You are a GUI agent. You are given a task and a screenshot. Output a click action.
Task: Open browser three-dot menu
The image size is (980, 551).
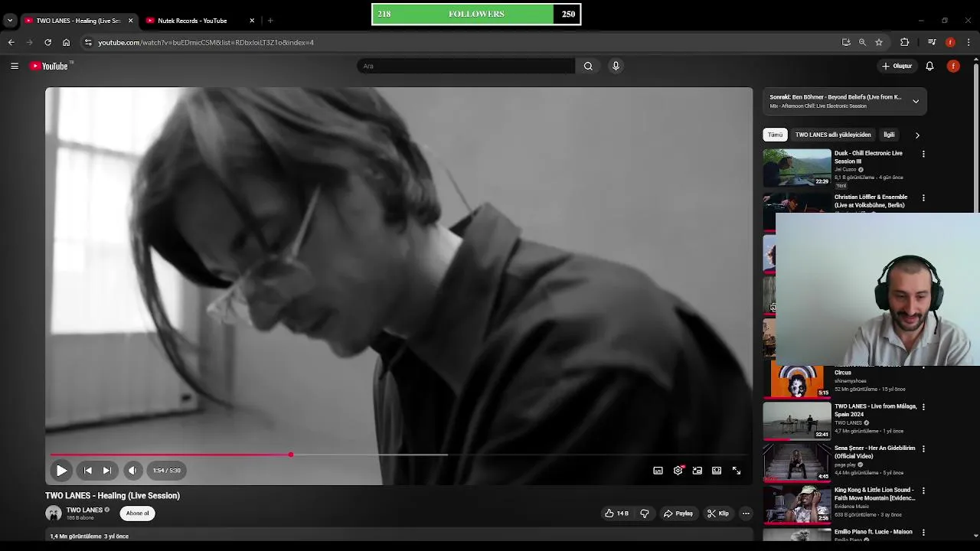(x=969, y=42)
